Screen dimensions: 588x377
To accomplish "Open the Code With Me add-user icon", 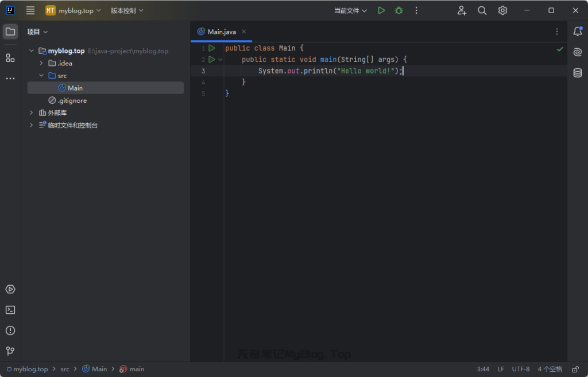I will click(x=462, y=10).
